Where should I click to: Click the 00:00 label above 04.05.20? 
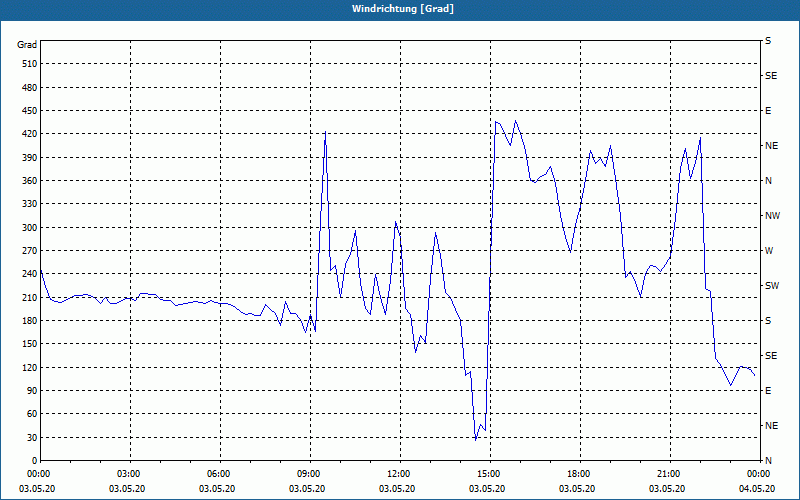pos(758,474)
